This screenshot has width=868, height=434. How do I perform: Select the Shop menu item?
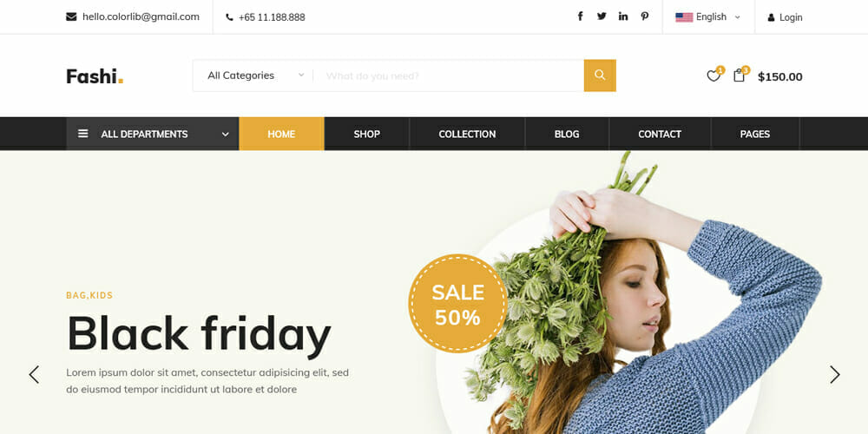(x=367, y=134)
